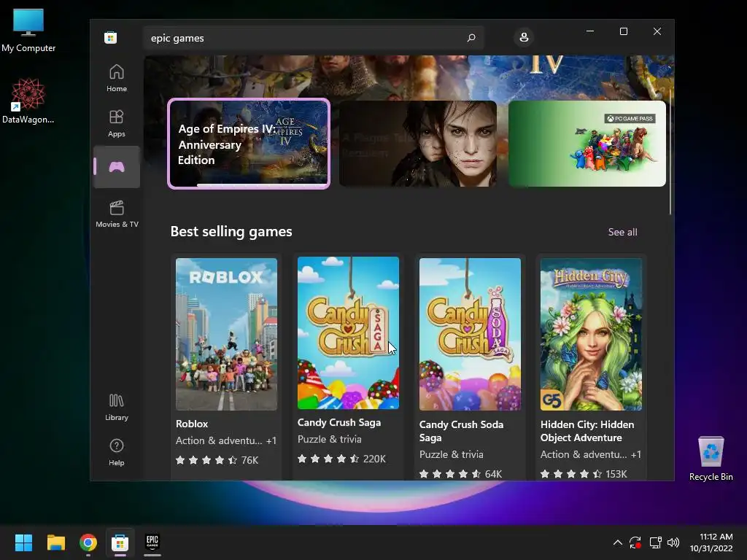Open Movies & TV section
The height and width of the screenshot is (560, 747).
coord(117,214)
